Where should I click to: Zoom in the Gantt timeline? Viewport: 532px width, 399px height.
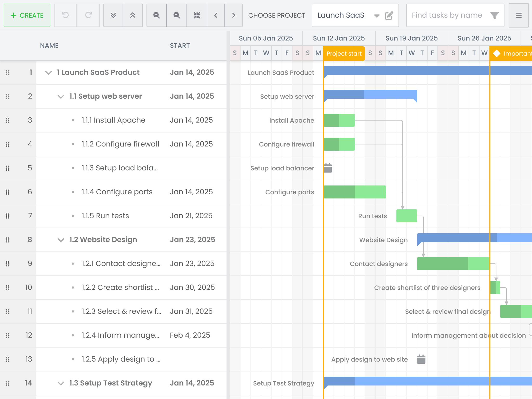click(x=156, y=15)
